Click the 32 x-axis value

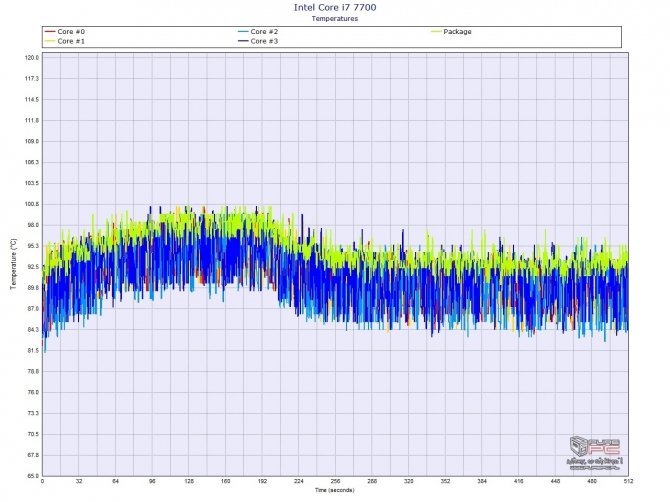[79, 481]
